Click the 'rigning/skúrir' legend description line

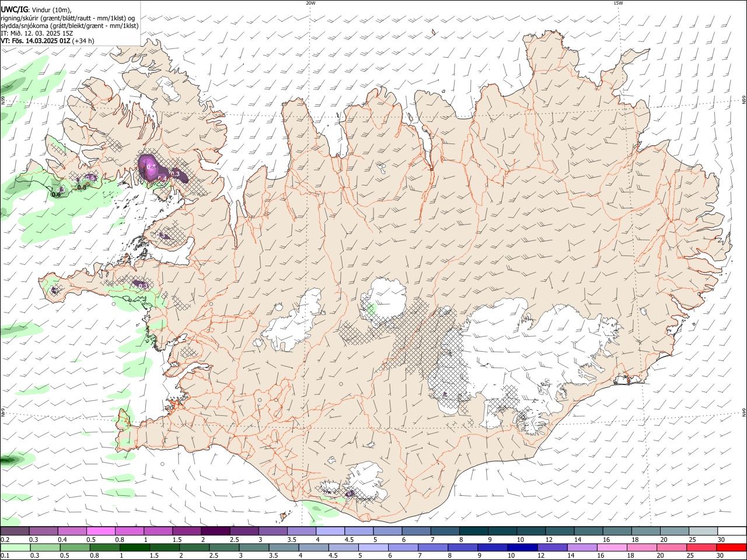68,17
